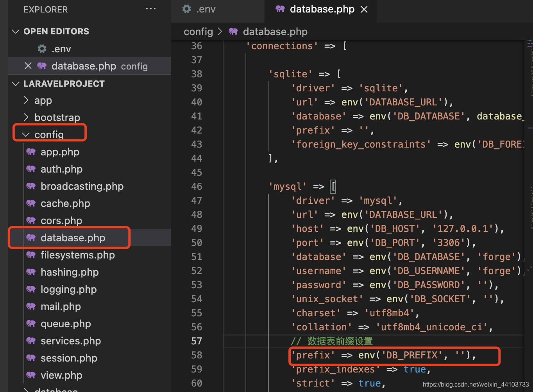Open the Explorer more actions ellipsis

coord(151,9)
